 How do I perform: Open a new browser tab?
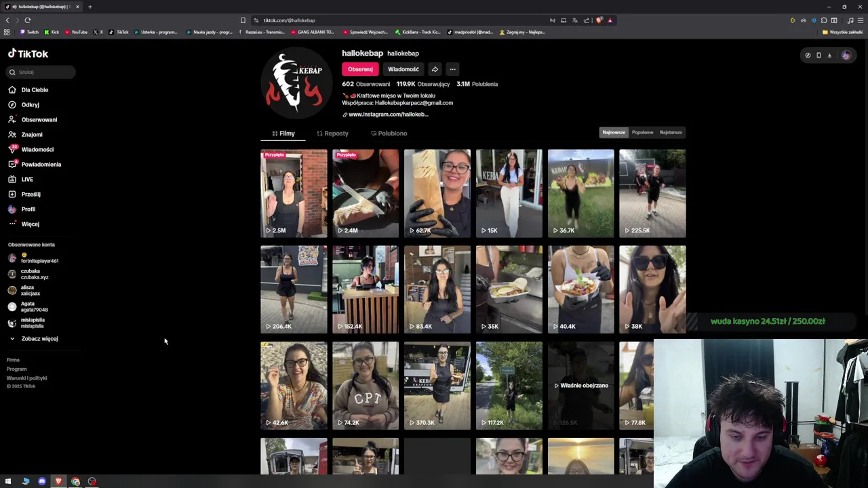pyautogui.click(x=90, y=7)
